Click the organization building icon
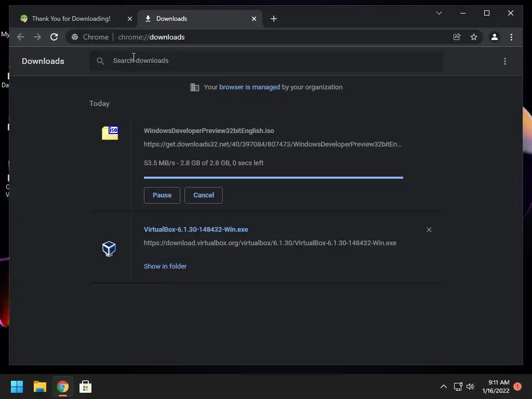The height and width of the screenshot is (399, 532). pos(195,87)
